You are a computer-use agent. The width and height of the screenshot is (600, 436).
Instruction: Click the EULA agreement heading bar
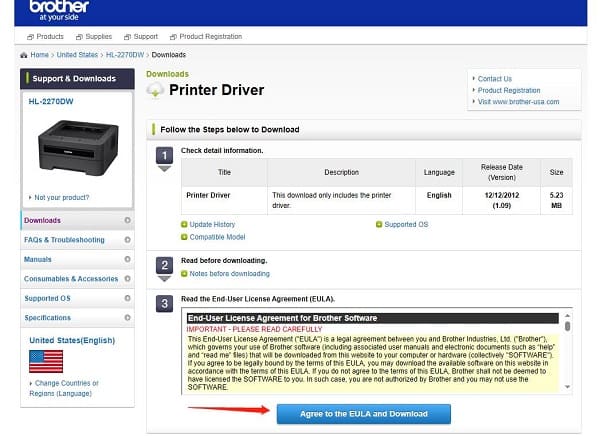click(373, 318)
